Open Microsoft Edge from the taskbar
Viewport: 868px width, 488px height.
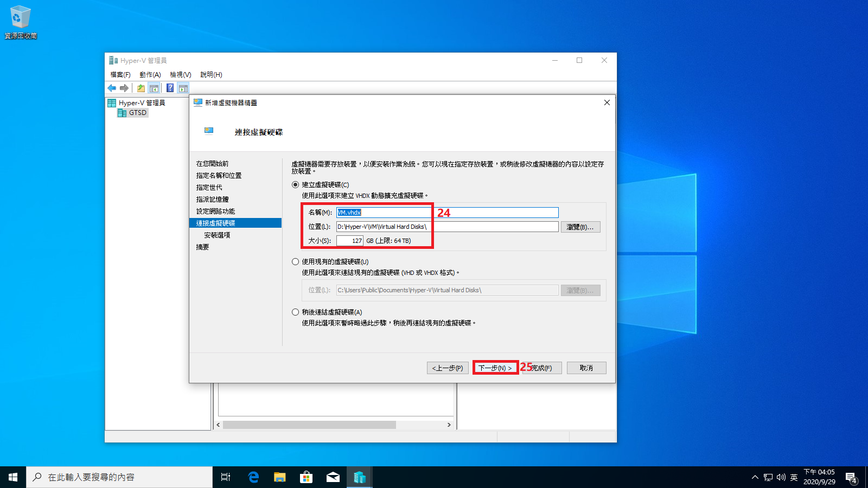253,477
